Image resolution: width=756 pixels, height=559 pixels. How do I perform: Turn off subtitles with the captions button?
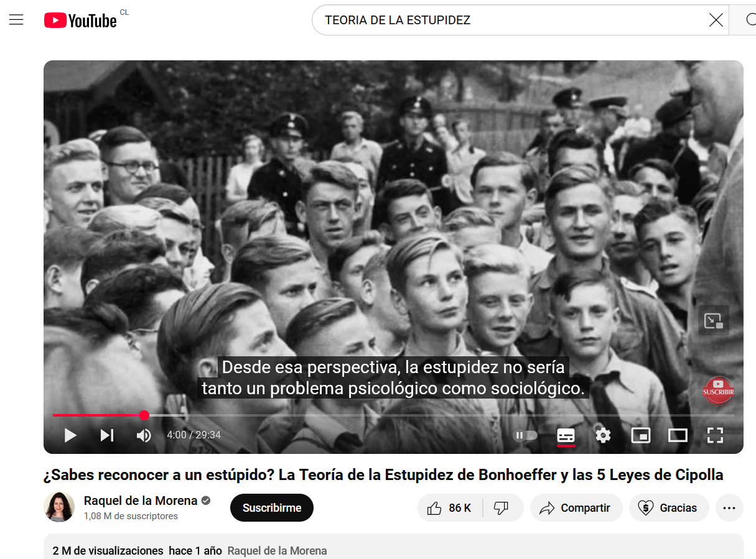566,435
